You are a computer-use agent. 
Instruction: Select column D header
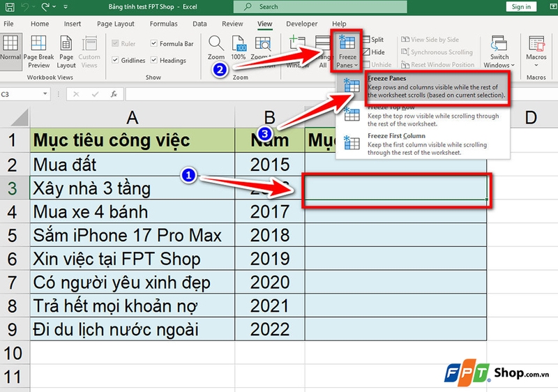pyautogui.click(x=530, y=117)
